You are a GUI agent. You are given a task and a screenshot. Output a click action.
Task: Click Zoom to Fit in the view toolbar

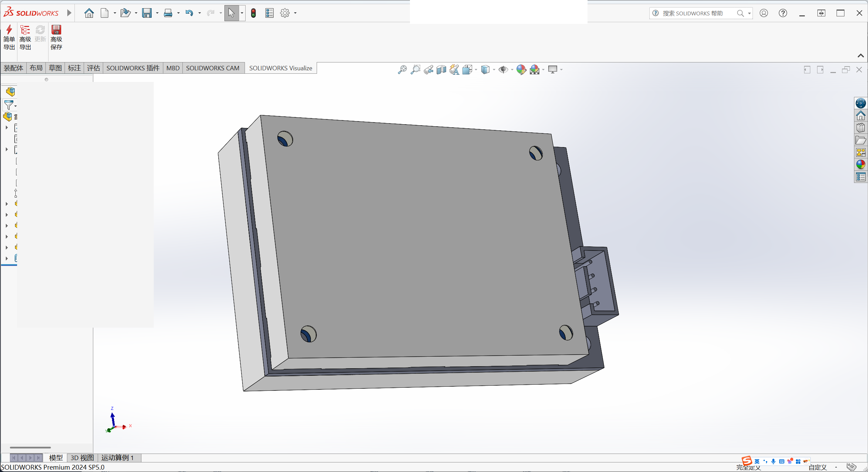pyautogui.click(x=402, y=70)
